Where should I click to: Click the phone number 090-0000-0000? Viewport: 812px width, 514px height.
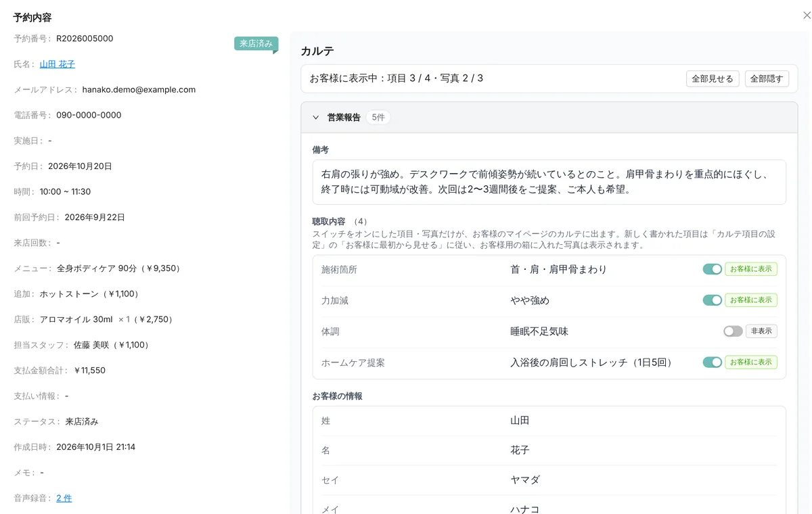pyautogui.click(x=89, y=115)
